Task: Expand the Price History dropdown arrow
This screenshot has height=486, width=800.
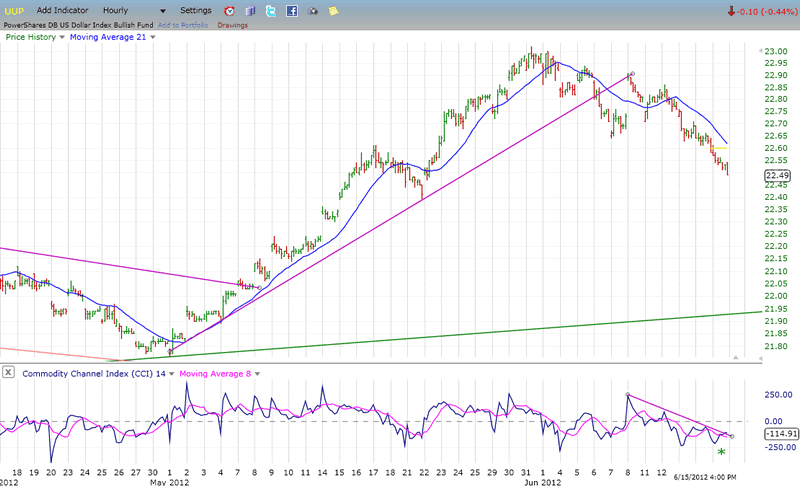Action: [x=62, y=37]
